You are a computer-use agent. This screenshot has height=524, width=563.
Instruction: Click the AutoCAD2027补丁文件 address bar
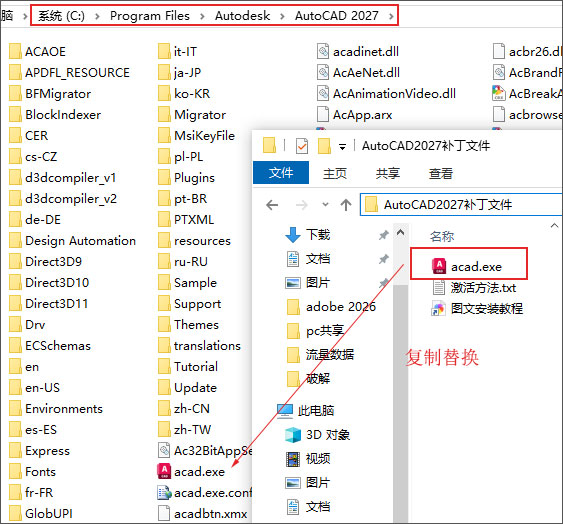(x=461, y=205)
